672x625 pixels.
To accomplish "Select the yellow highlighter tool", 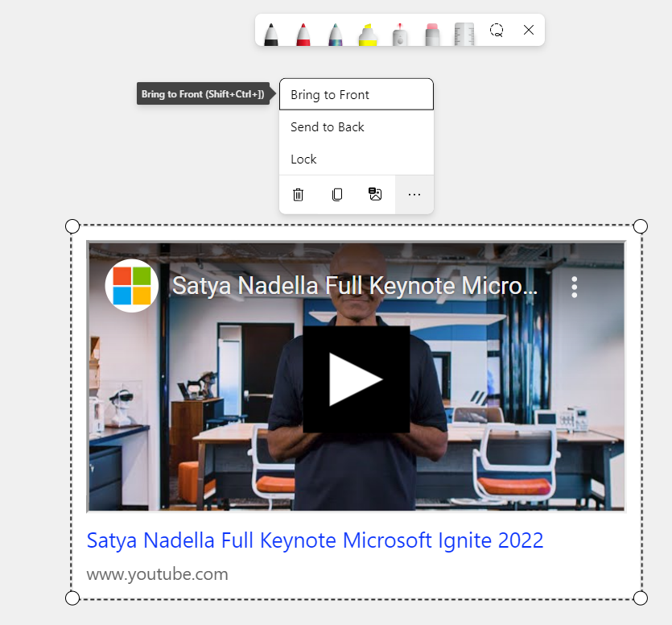I will 368,35.
